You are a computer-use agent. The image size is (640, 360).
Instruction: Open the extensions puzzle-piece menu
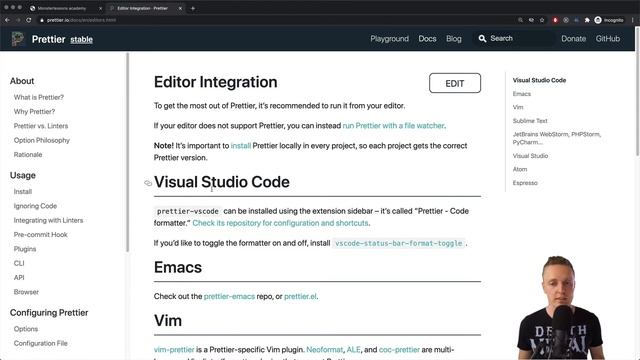tap(587, 20)
